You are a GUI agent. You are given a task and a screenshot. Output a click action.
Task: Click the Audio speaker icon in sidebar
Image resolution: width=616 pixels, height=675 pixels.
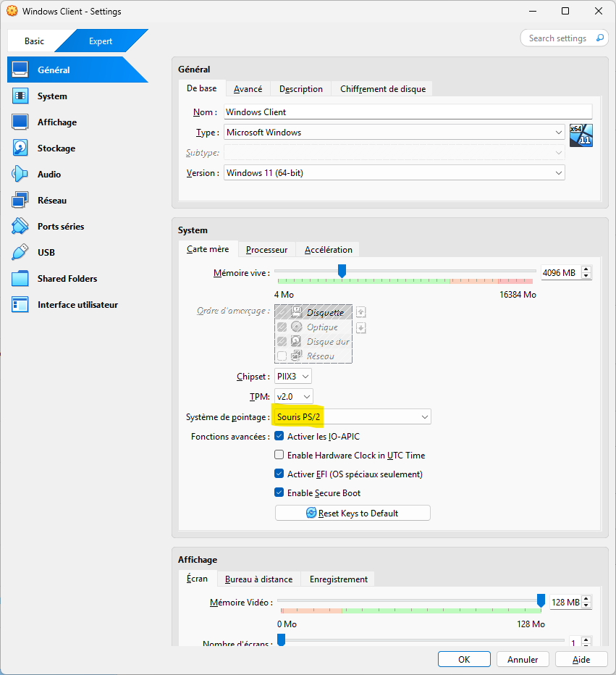point(20,175)
